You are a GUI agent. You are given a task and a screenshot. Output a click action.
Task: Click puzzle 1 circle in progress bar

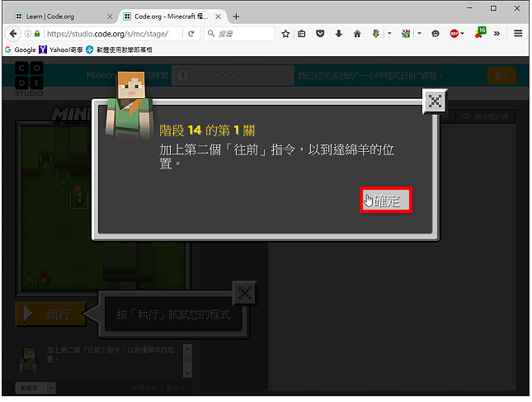pyautogui.click(x=182, y=75)
